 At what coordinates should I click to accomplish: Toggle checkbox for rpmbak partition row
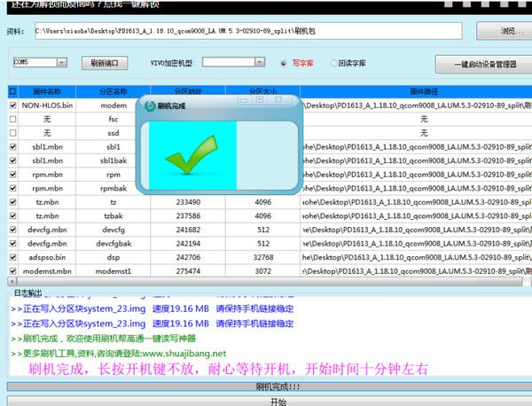click(13, 188)
